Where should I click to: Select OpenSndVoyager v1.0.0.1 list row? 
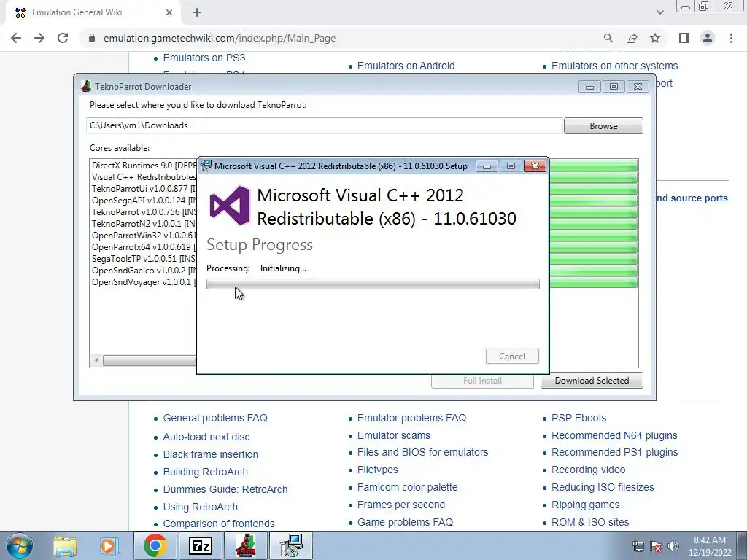click(144, 282)
